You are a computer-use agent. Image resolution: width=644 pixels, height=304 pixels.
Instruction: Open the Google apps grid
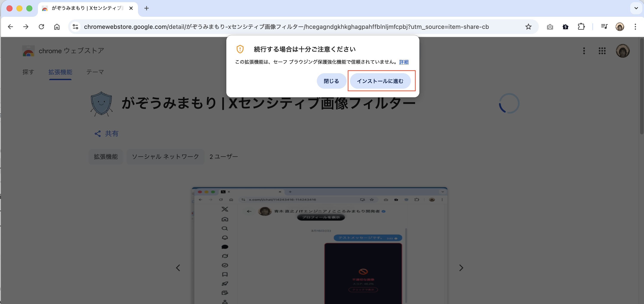[x=602, y=51]
